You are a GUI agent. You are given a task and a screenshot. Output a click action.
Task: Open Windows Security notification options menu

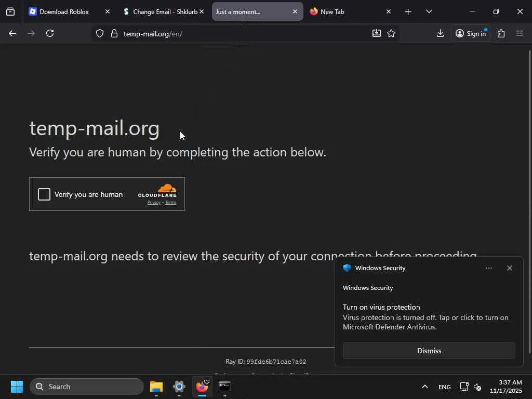pyautogui.click(x=488, y=268)
